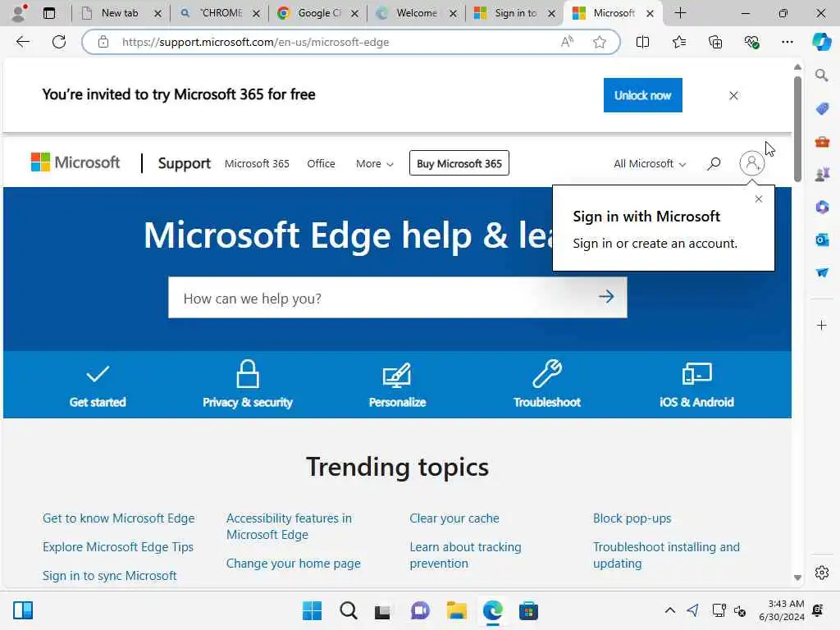Click the Unlock now button

click(642, 95)
